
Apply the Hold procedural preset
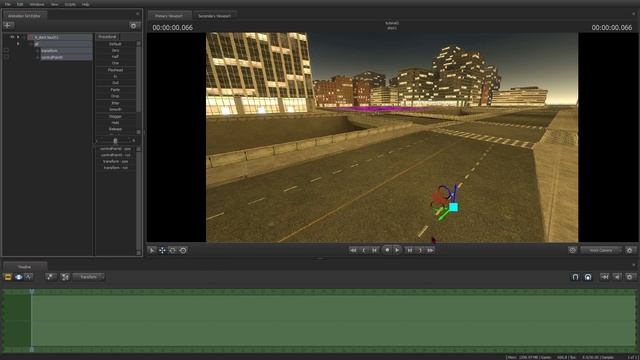(116, 122)
